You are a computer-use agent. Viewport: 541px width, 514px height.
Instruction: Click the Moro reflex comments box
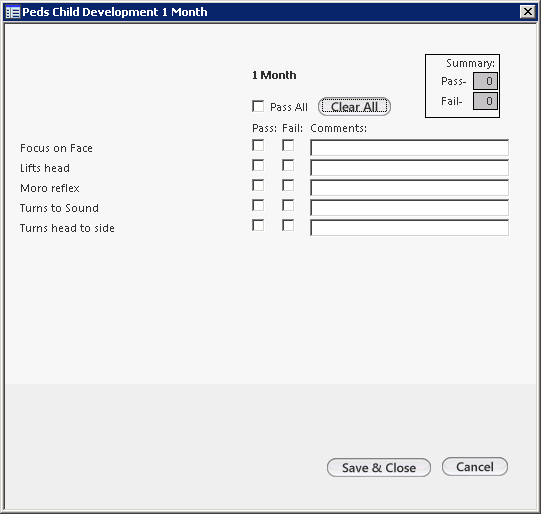tap(409, 188)
